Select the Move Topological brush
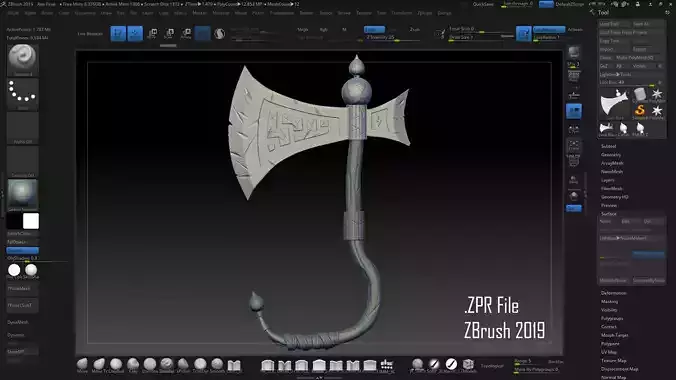676x380 pixels. 99,365
